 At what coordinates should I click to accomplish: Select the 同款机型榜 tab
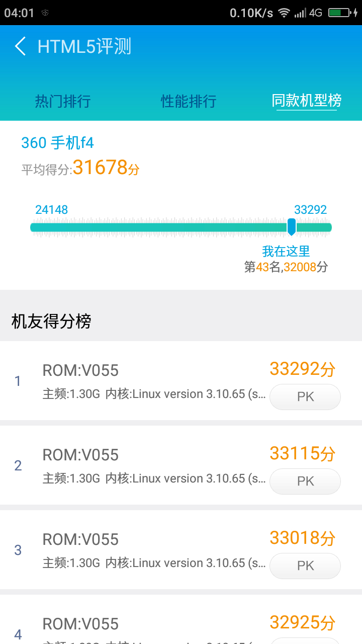pyautogui.click(x=306, y=101)
